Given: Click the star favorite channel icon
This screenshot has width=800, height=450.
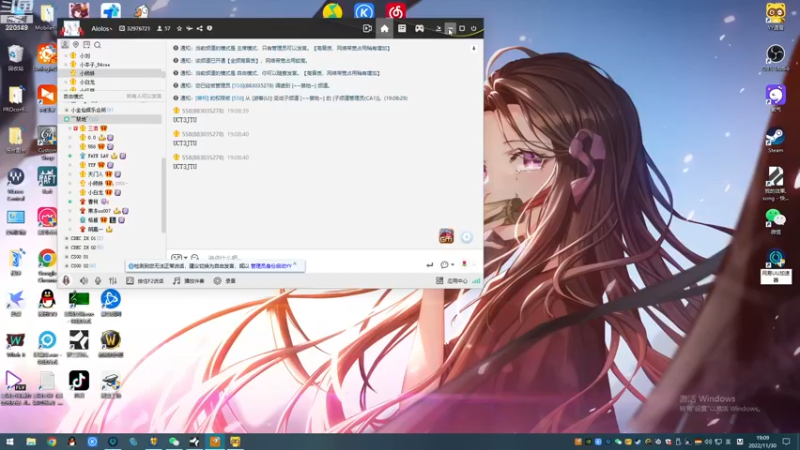Looking at the screenshot, I should (x=179, y=29).
